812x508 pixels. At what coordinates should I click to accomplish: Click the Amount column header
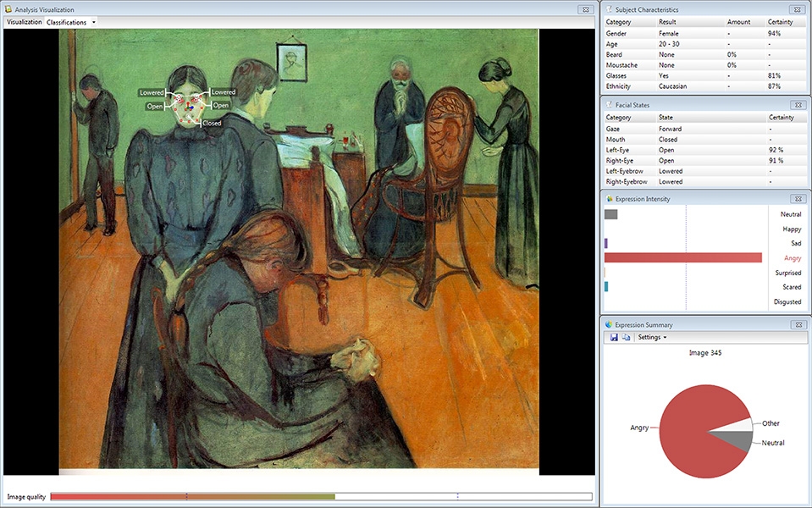[738, 22]
